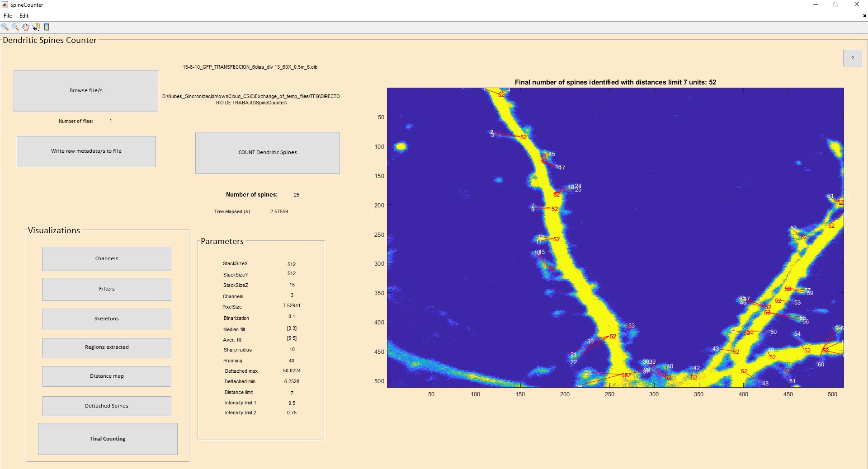This screenshot has height=469, width=868.
Task: Insert a Colorbar from the toolbar
Action: (x=47, y=27)
